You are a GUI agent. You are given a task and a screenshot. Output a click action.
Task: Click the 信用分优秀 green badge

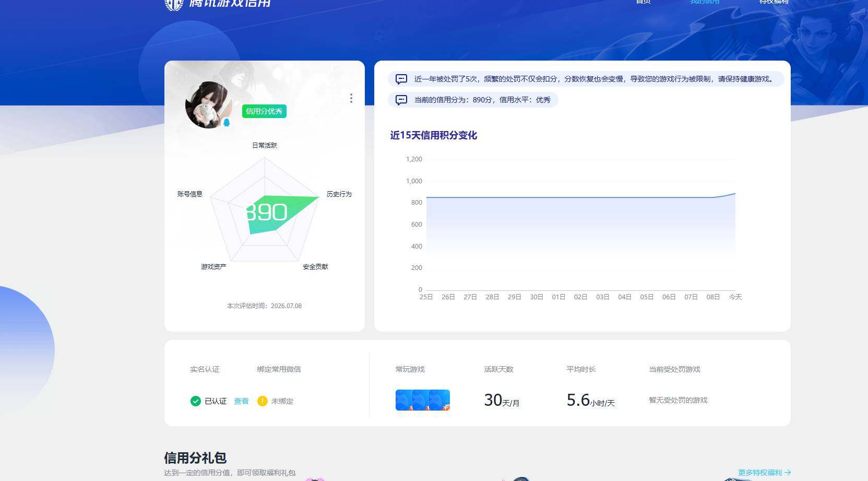pyautogui.click(x=264, y=111)
